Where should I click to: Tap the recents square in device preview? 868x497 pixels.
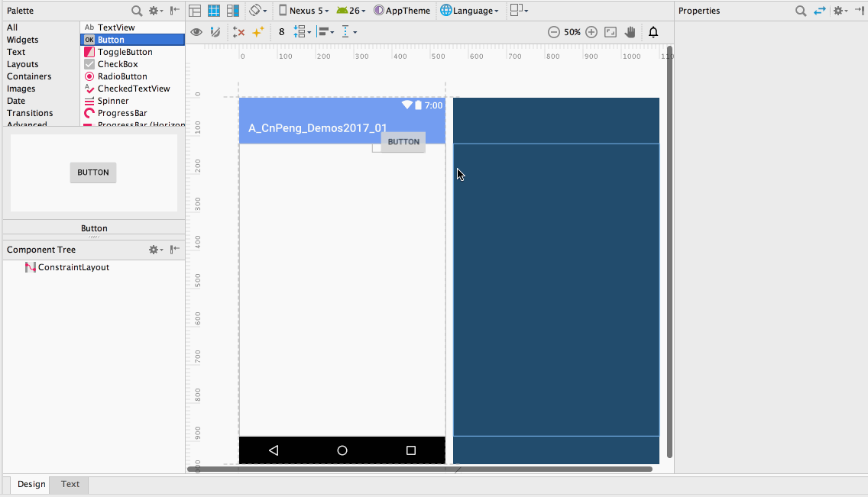point(411,450)
